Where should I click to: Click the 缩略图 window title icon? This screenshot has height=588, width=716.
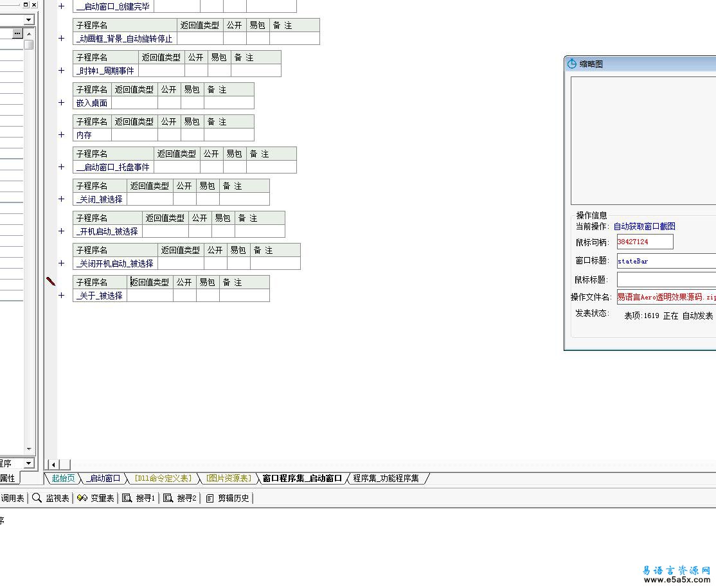572,64
